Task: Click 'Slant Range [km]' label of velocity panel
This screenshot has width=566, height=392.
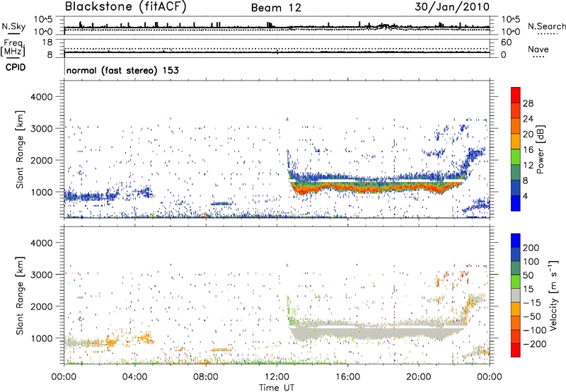Action: pos(20,296)
